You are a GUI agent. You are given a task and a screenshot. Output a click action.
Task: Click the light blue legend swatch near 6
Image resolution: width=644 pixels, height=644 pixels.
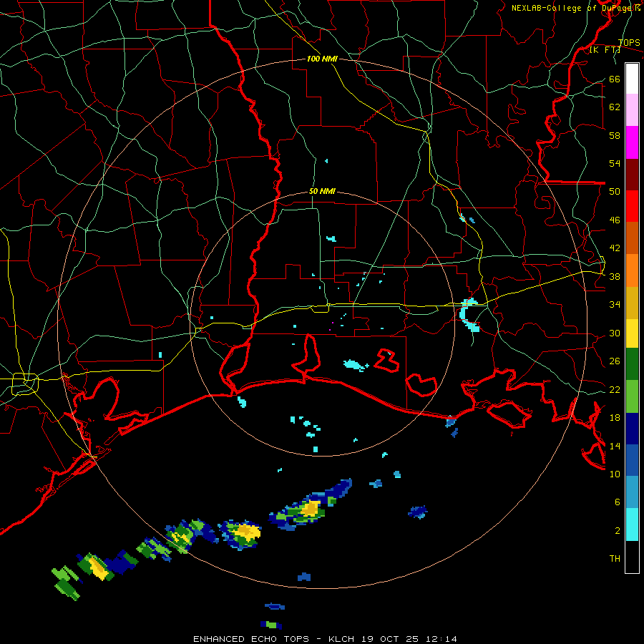[x=632, y=492]
